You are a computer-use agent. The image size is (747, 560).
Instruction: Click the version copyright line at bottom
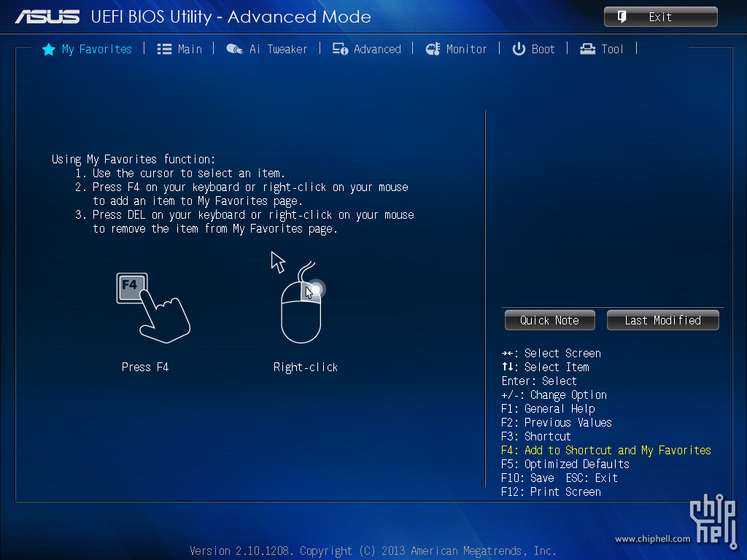(373, 551)
